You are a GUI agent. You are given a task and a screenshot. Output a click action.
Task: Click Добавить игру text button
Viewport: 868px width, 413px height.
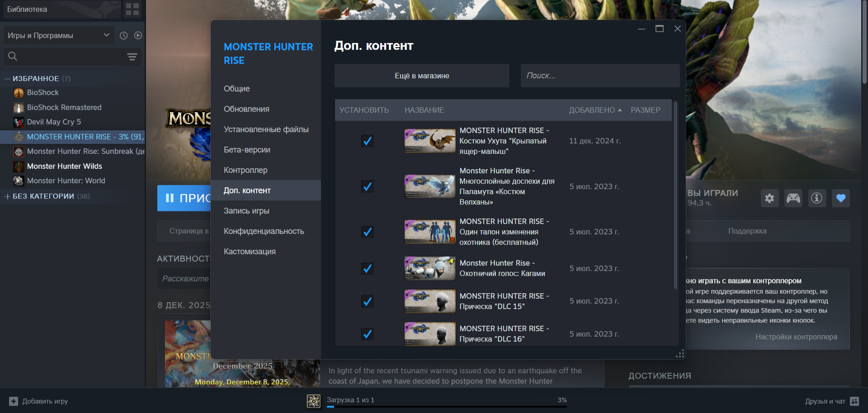[45, 401]
